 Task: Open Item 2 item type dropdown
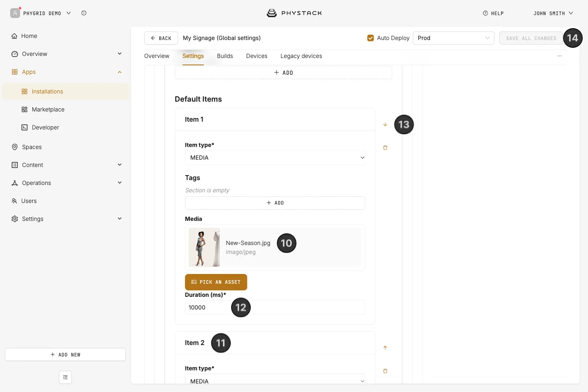click(x=275, y=380)
